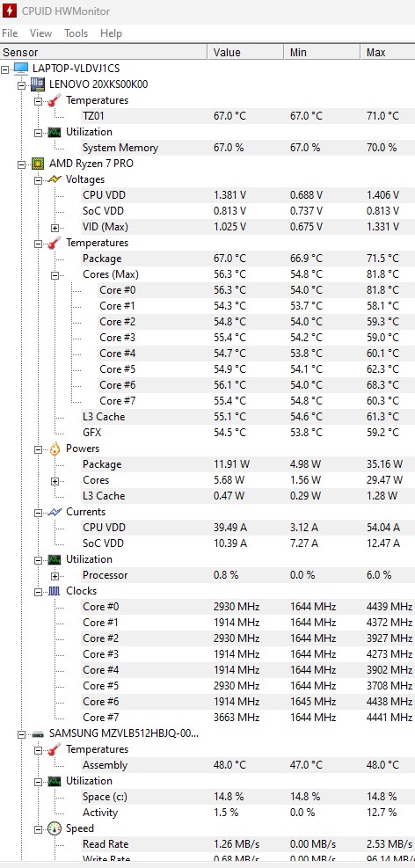Click the Powers flame icon
Screen dimensions: 415x868
(x=55, y=449)
